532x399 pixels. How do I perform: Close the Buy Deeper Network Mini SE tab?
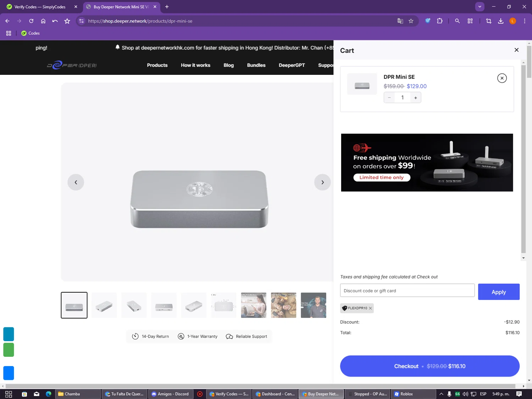click(155, 7)
